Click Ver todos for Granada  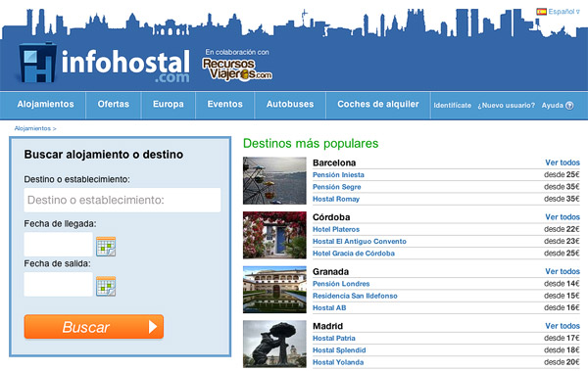563,271
